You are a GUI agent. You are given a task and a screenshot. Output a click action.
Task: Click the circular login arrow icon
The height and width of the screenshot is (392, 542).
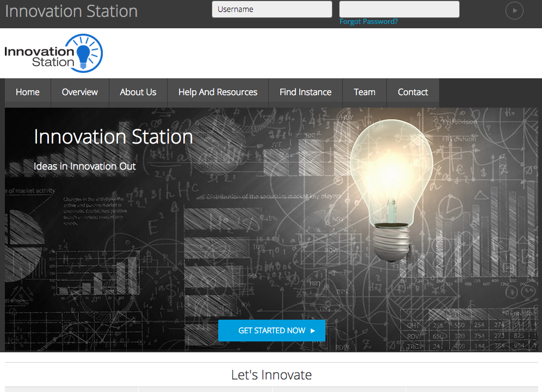click(514, 10)
